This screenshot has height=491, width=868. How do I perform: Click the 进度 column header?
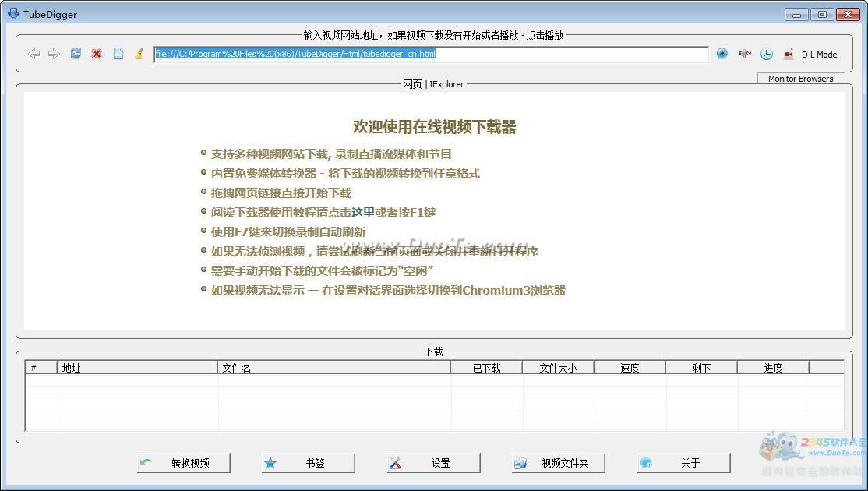pos(773,368)
